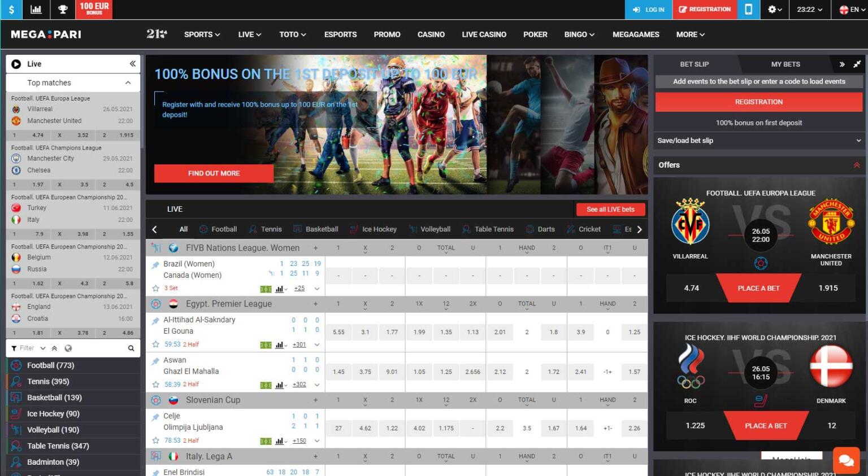Favorite the Aswan match star
This screenshot has width=868, height=476.
click(x=155, y=384)
